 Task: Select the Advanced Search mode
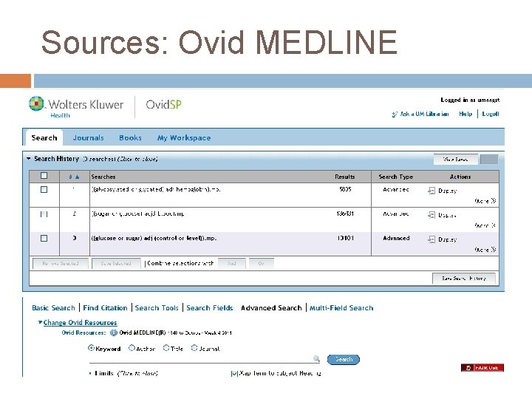click(x=271, y=307)
